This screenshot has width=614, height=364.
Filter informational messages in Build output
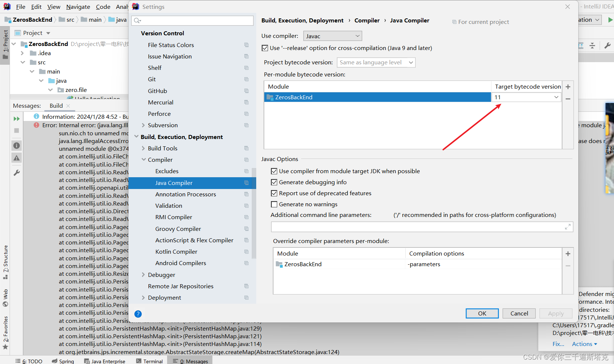point(16,145)
